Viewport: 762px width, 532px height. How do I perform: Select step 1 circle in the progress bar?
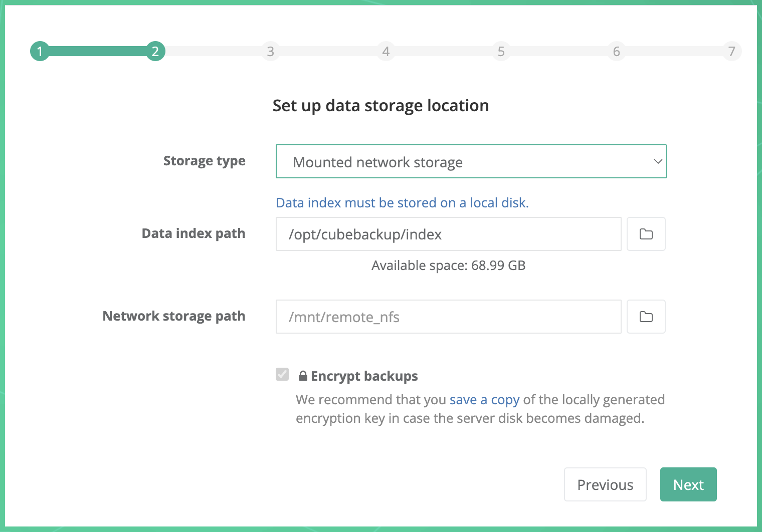click(x=40, y=51)
